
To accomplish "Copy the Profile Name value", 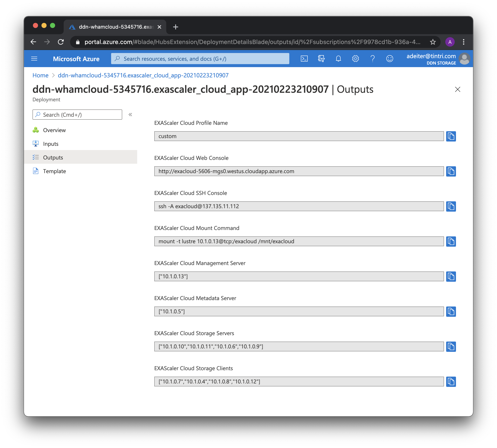I will click(451, 136).
